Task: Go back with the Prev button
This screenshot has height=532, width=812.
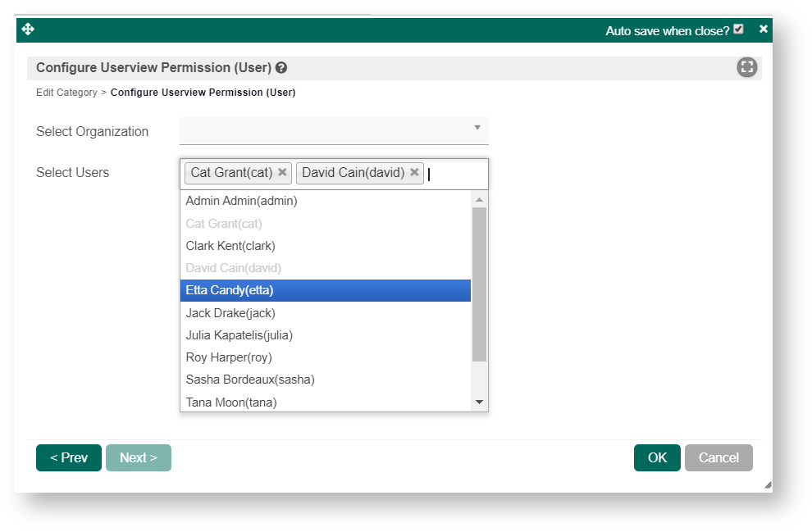Action: coord(69,457)
